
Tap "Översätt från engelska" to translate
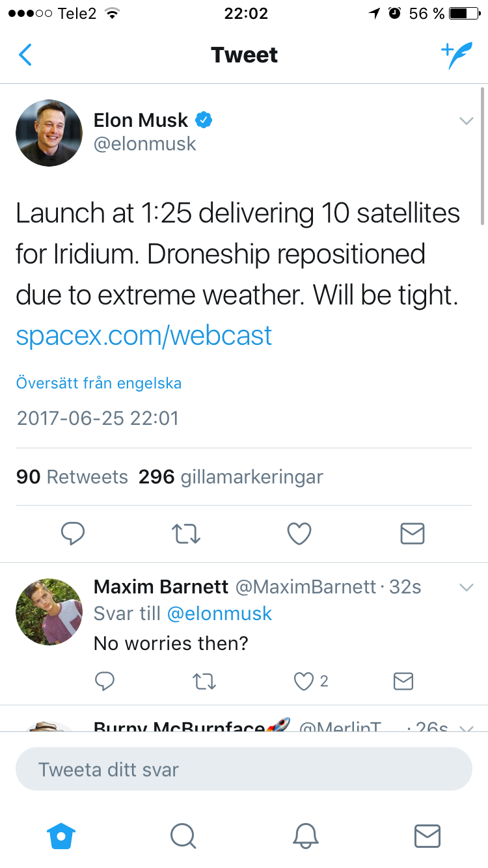[x=99, y=383]
